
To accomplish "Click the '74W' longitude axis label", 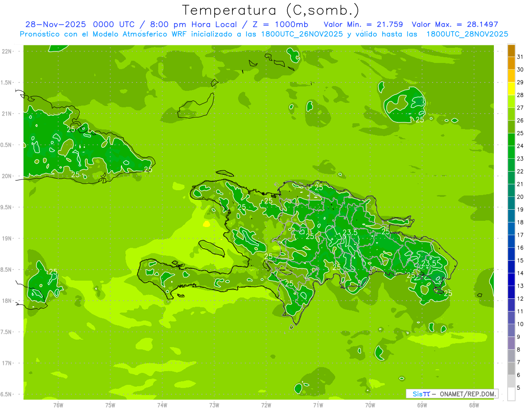I will coord(162,405).
